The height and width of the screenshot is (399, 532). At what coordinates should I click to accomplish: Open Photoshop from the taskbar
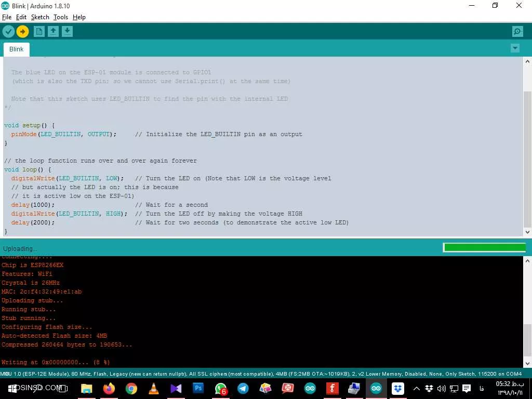198,389
